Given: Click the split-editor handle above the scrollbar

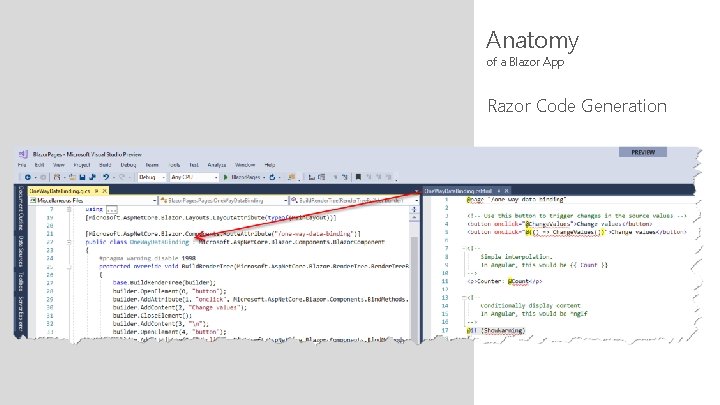Looking at the screenshot, I should pyautogui.click(x=414, y=209).
